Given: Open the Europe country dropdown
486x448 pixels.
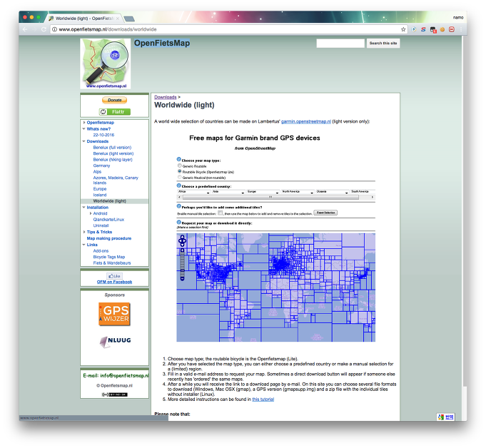Looking at the screenshot, I should (x=263, y=192).
